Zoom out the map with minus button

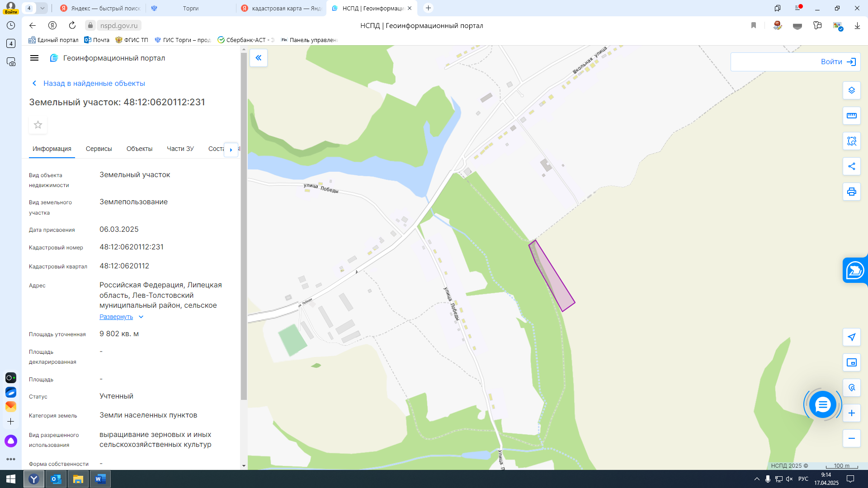coord(852,438)
